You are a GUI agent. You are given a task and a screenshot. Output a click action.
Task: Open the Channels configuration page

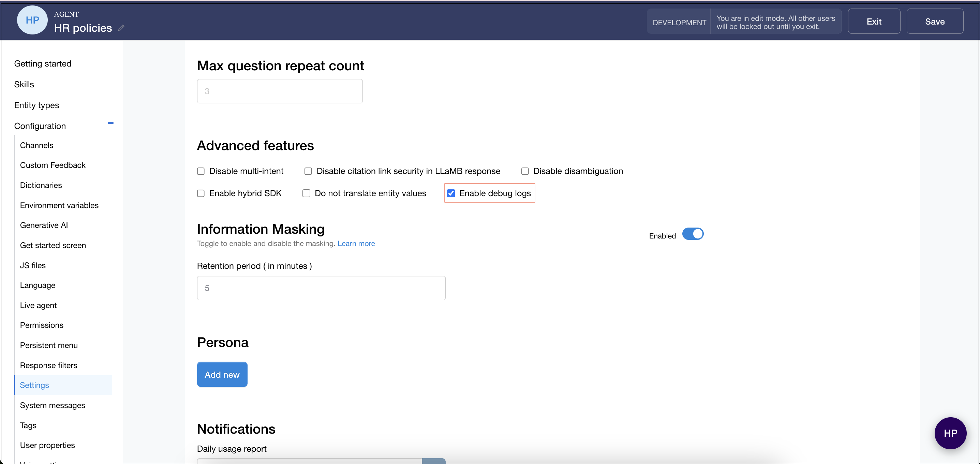coord(36,145)
